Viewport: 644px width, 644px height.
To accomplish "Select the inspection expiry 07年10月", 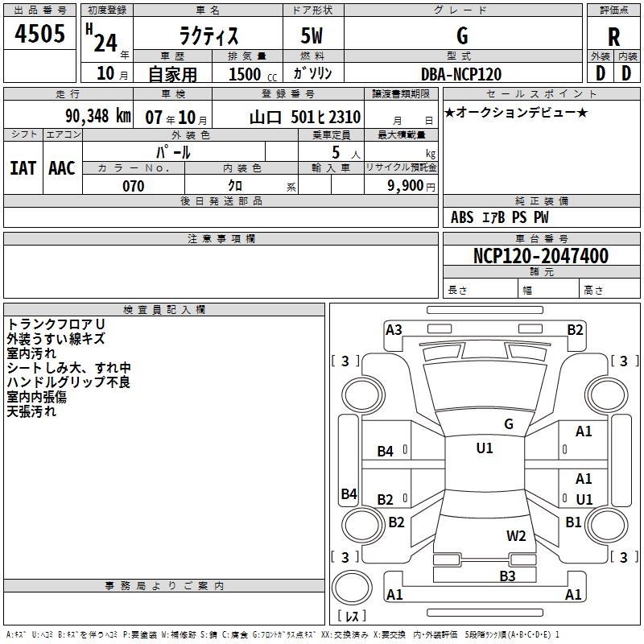I will click(176, 118).
